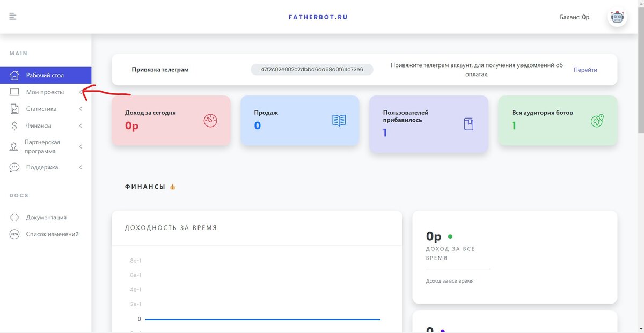
Task: Click the ДОХОДНОСТЬ ЗА ВРЕМЯ chart heading
Action: 171,228
